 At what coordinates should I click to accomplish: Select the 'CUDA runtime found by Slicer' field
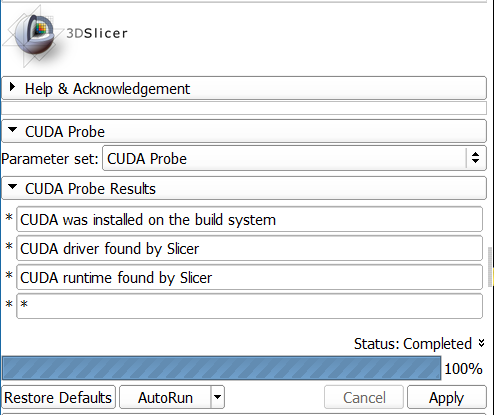[249, 278]
